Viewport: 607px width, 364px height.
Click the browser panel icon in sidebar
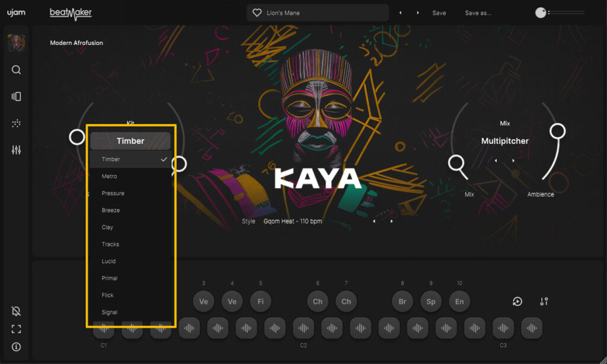(x=16, y=97)
